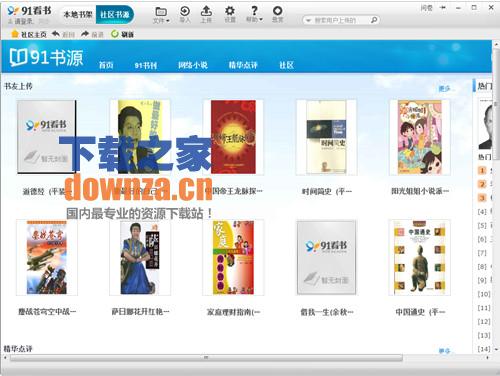Open the 中国通史 book cover thumbnail
Image resolution: width=500 pixels, height=376 pixels.
420,257
